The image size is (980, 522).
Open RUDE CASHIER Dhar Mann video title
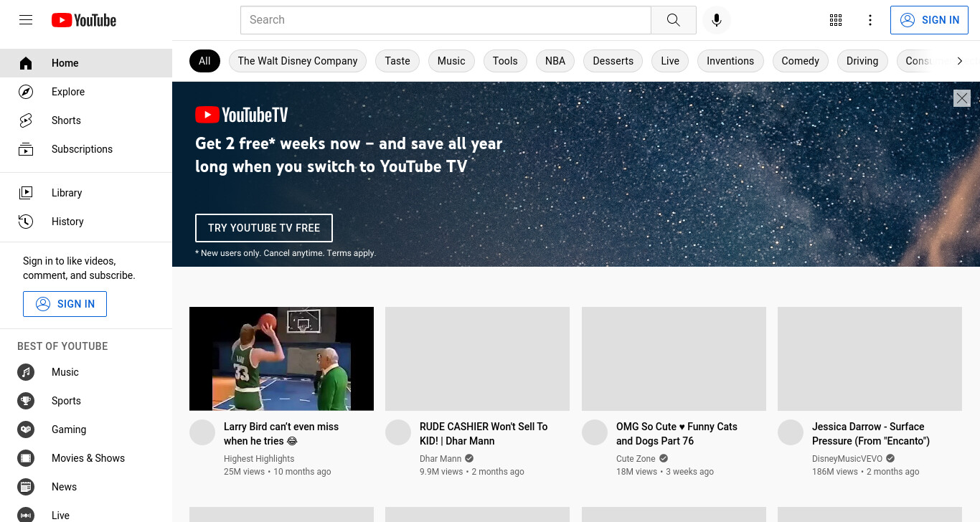[484, 434]
